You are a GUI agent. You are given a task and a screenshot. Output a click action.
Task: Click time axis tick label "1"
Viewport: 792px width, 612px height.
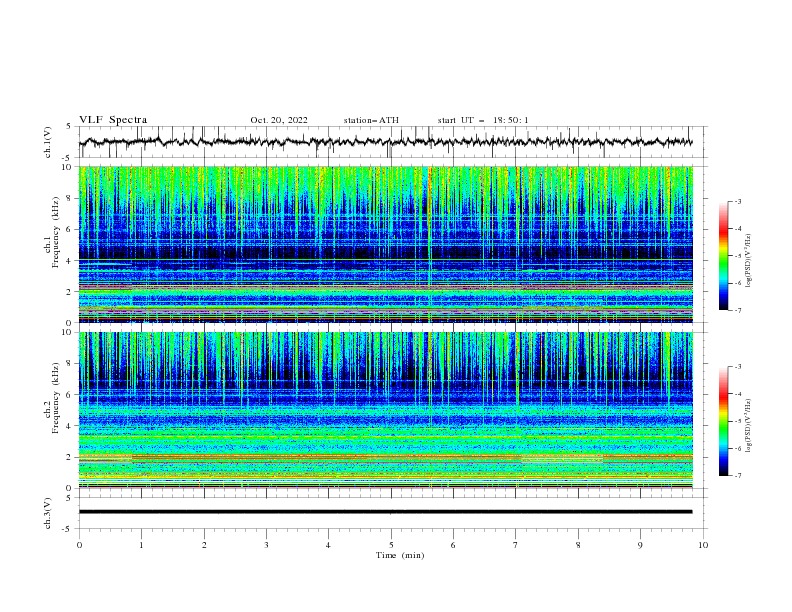click(142, 545)
